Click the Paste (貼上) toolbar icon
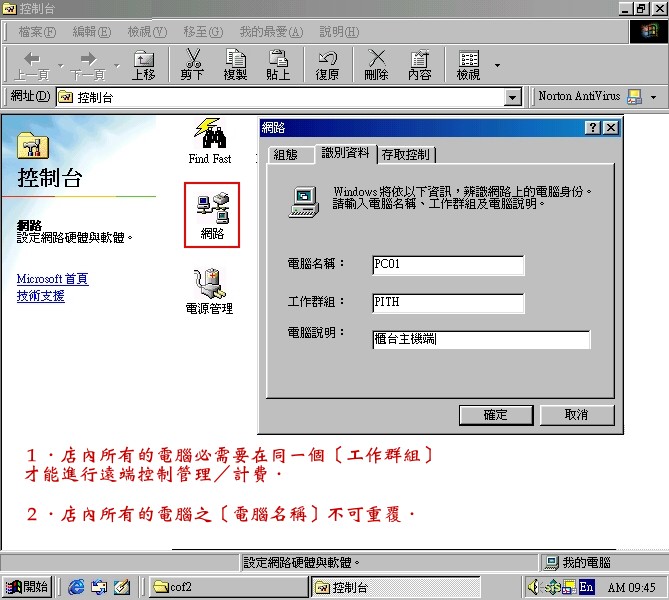Viewport: 669px width, 600px height. pyautogui.click(x=278, y=65)
